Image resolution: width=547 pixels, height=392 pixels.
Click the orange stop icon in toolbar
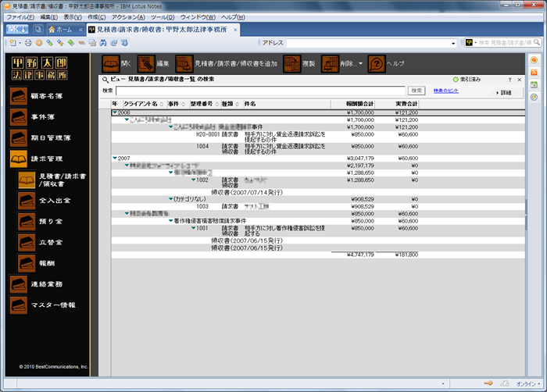[x=39, y=42]
